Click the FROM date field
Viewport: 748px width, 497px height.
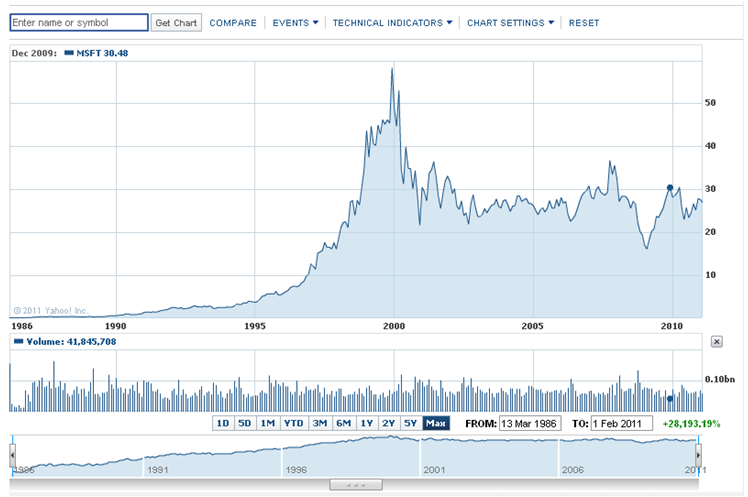530,424
